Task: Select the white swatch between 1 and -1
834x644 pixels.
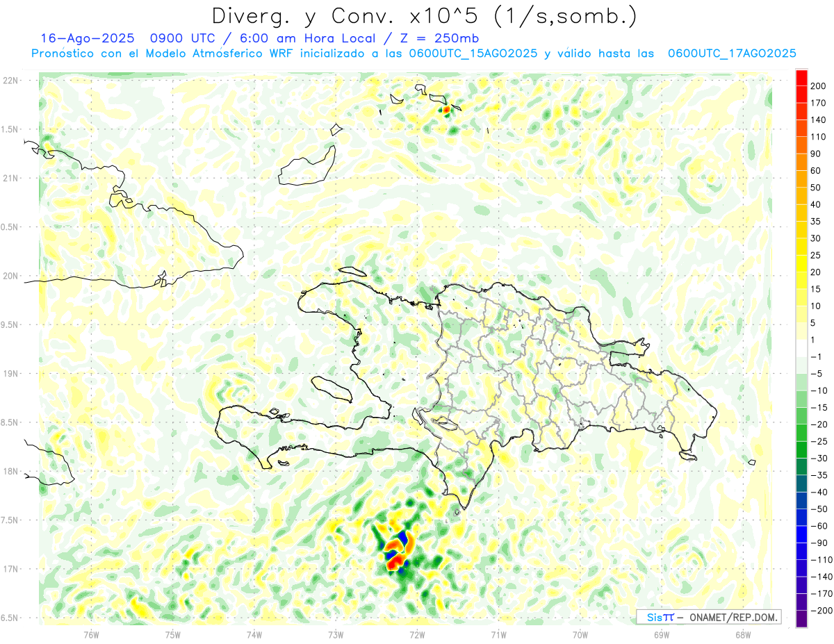Action: tap(801, 349)
